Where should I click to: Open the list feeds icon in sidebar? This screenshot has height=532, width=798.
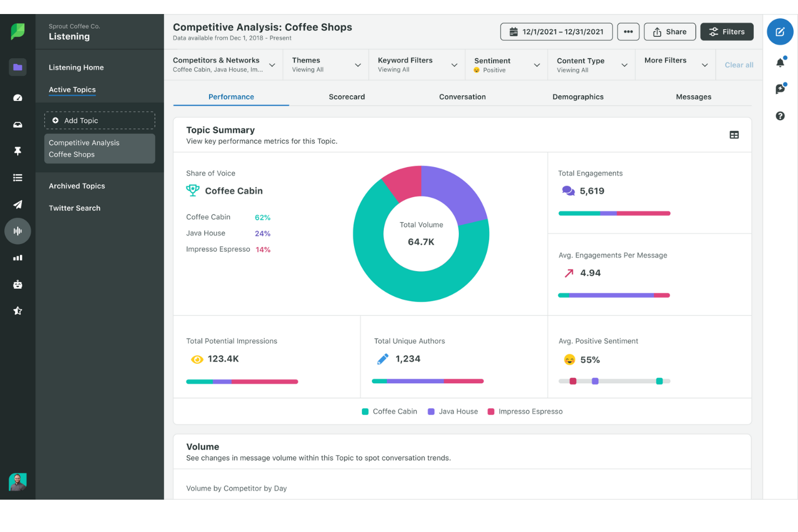pyautogui.click(x=18, y=177)
